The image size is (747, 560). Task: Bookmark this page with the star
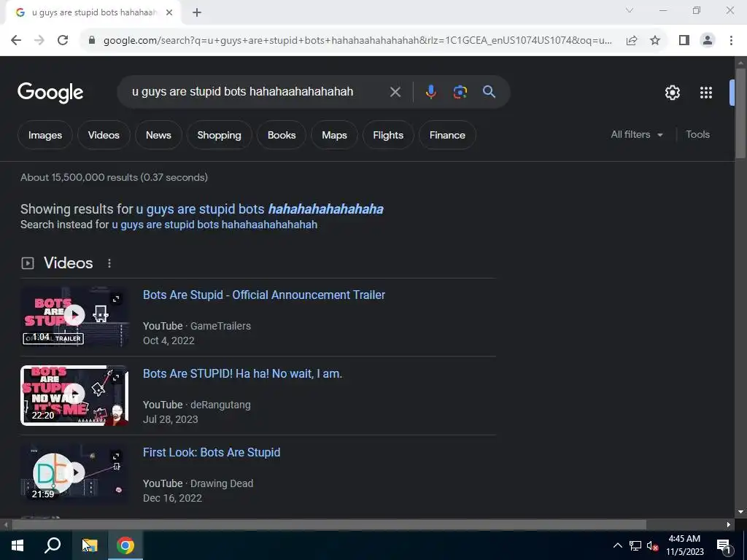tap(655, 40)
